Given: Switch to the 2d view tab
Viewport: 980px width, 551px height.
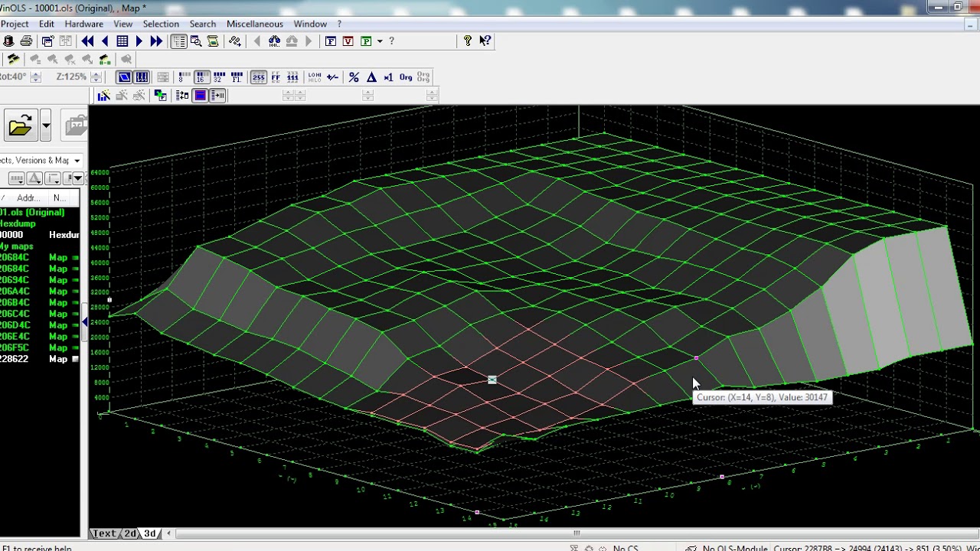Looking at the screenshot, I should (x=130, y=533).
